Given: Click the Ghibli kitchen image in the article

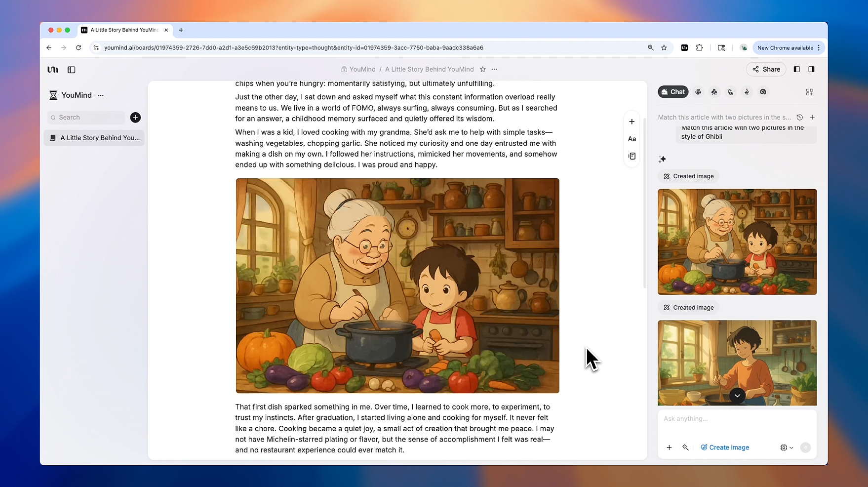Looking at the screenshot, I should (x=397, y=286).
